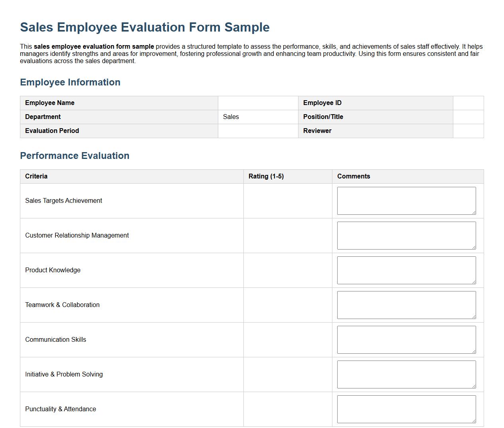Click the Evaluation Period input field
This screenshot has width=504, height=428.
click(x=257, y=131)
